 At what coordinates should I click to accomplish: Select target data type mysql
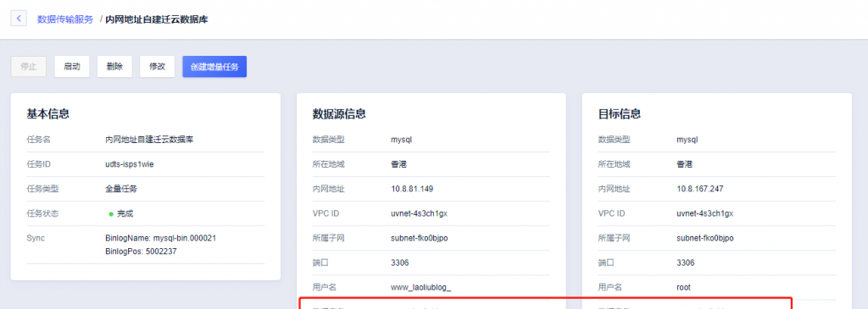point(687,140)
